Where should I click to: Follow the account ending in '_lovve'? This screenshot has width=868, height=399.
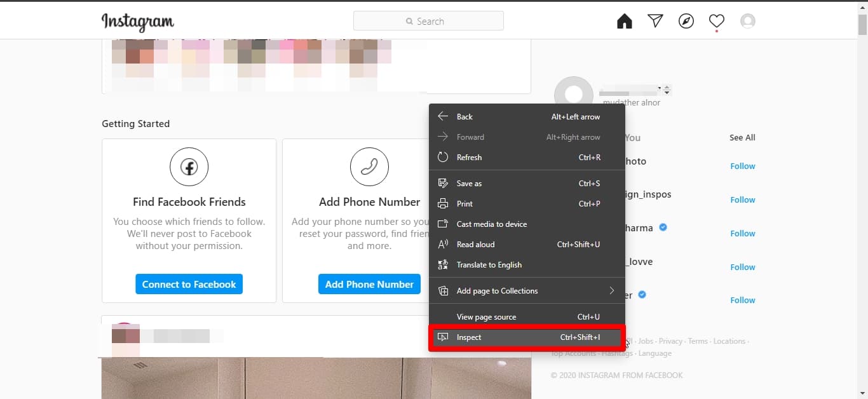pos(743,267)
